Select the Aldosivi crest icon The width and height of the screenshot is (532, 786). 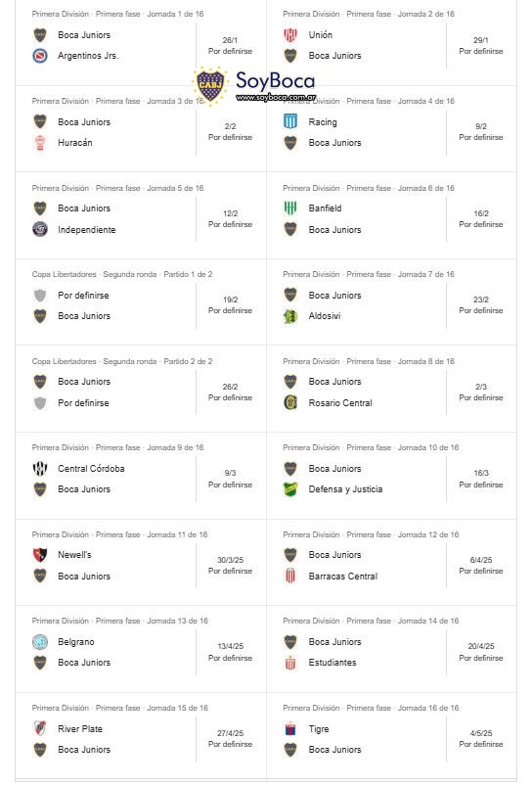pos(290,316)
